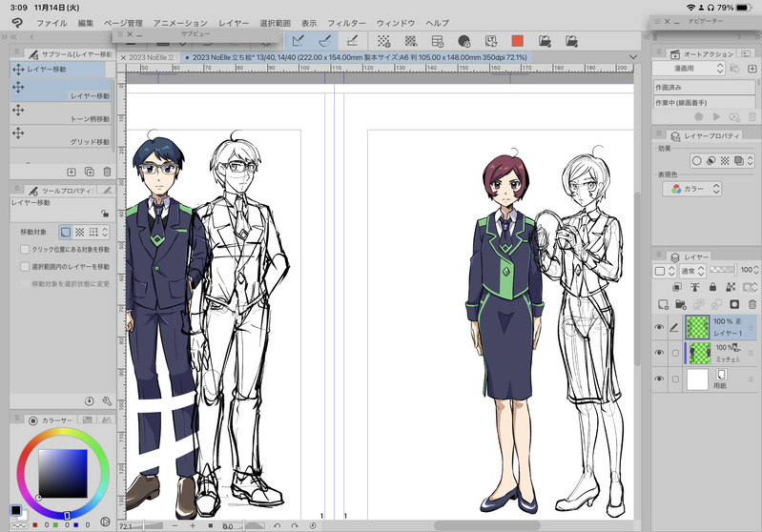Image resolution: width=762 pixels, height=532 pixels.
Task: Click the opacity 100 stepper arrows
Action: click(756, 270)
